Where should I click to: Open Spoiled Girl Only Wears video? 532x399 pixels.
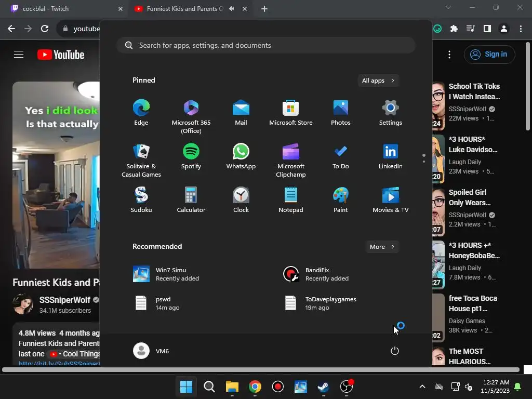point(470,197)
